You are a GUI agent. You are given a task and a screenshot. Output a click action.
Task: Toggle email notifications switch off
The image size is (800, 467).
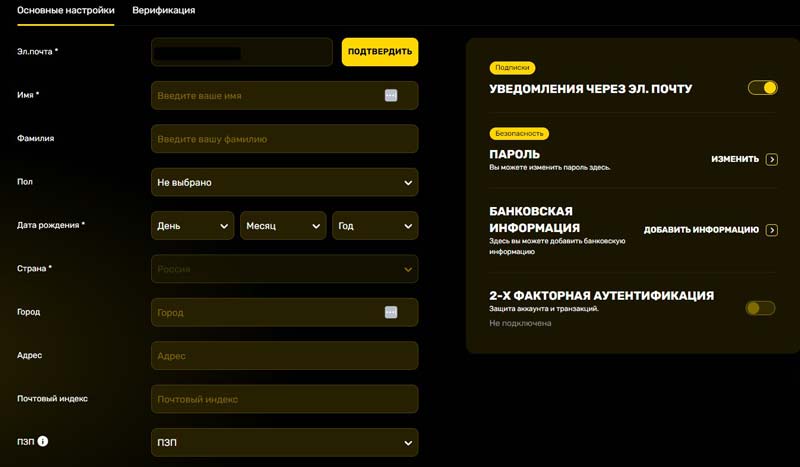pos(762,88)
